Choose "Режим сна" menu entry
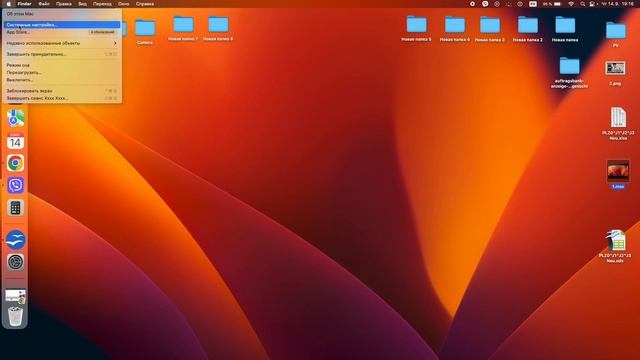Screen dimensions: 640x360 [x=61, y=65]
